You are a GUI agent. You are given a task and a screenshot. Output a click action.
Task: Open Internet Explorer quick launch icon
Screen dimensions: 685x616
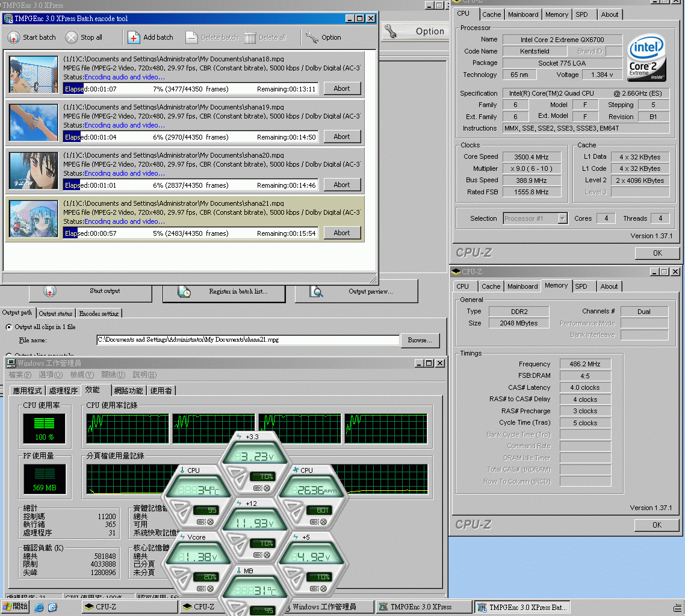coord(39,607)
